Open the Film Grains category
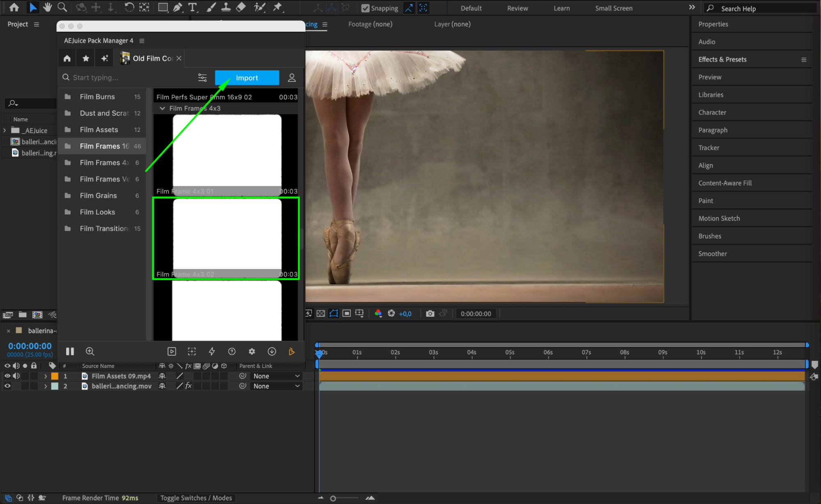This screenshot has height=504, width=821. click(99, 196)
